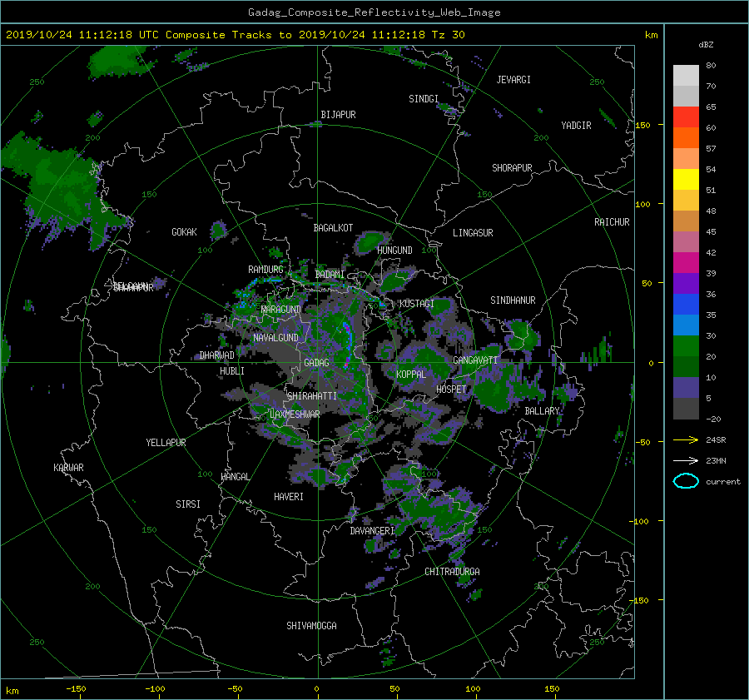The image size is (749, 700).
Task: Click the YADGIR town label
Action: click(x=576, y=126)
